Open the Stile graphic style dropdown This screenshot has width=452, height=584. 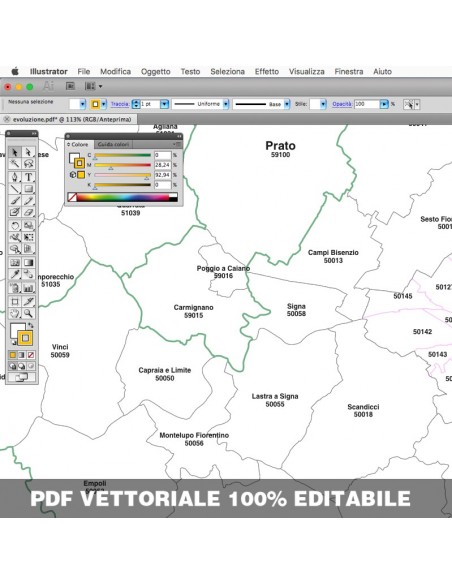(x=323, y=104)
